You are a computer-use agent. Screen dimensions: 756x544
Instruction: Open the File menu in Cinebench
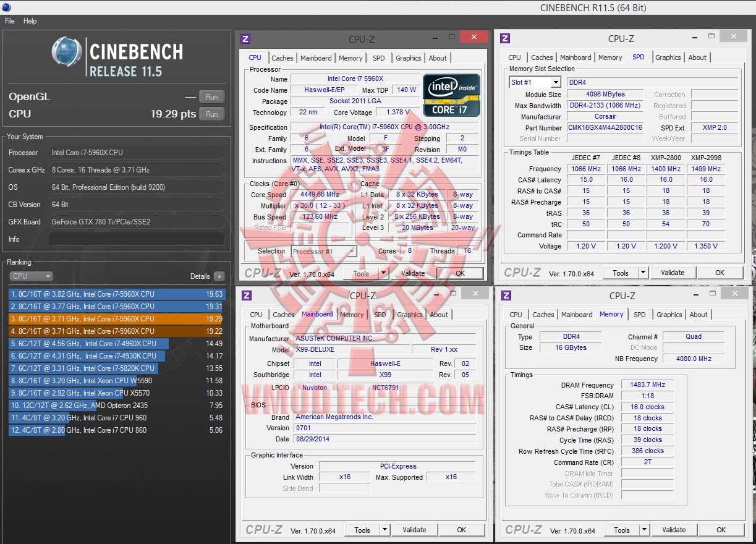coord(9,20)
